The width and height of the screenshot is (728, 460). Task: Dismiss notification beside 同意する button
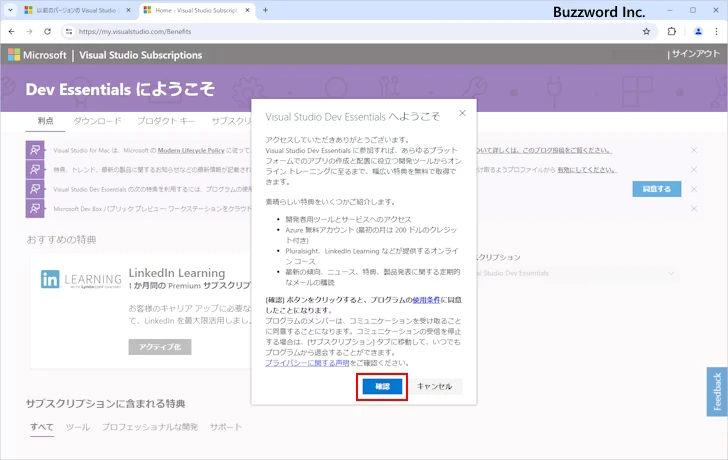point(694,189)
